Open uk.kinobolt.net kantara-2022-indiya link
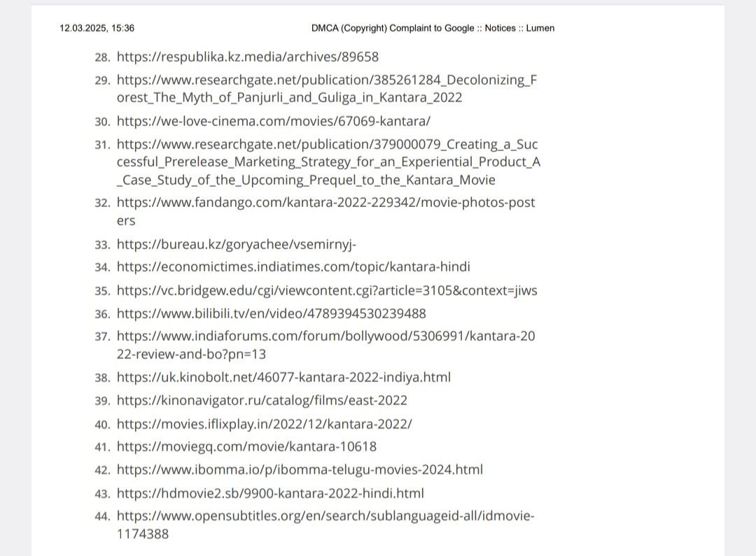 (283, 377)
